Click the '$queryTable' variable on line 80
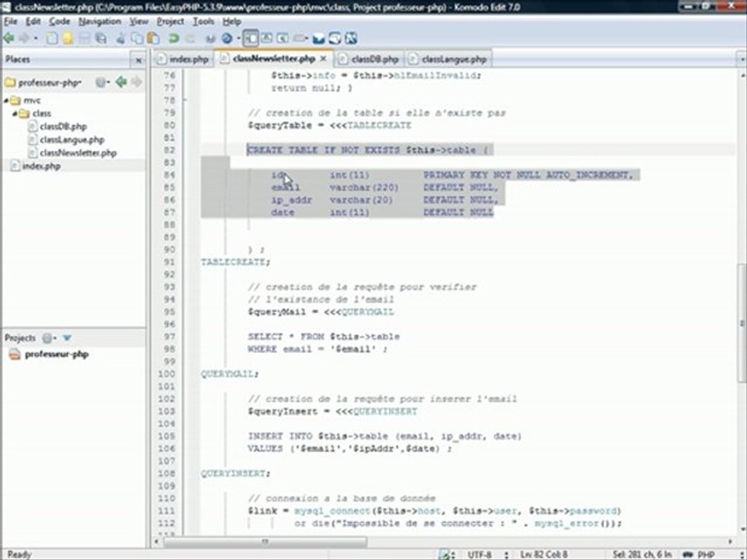Image resolution: width=747 pixels, height=560 pixels. coord(279,125)
